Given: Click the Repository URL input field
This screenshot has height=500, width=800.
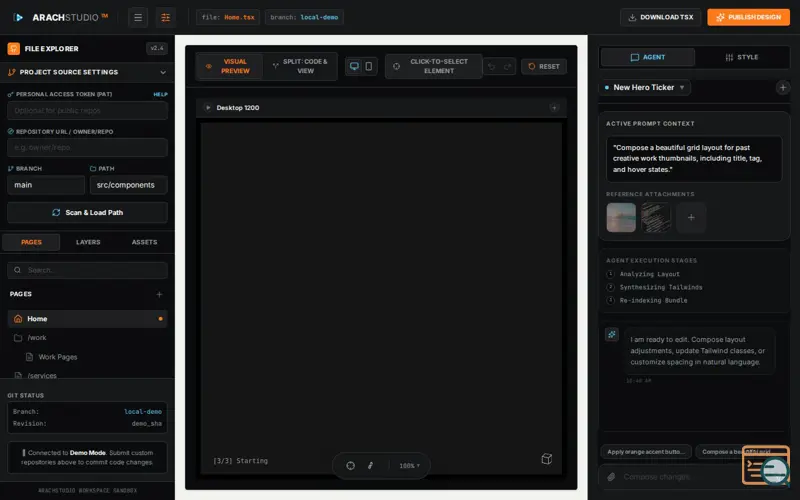Looking at the screenshot, I should [x=87, y=147].
